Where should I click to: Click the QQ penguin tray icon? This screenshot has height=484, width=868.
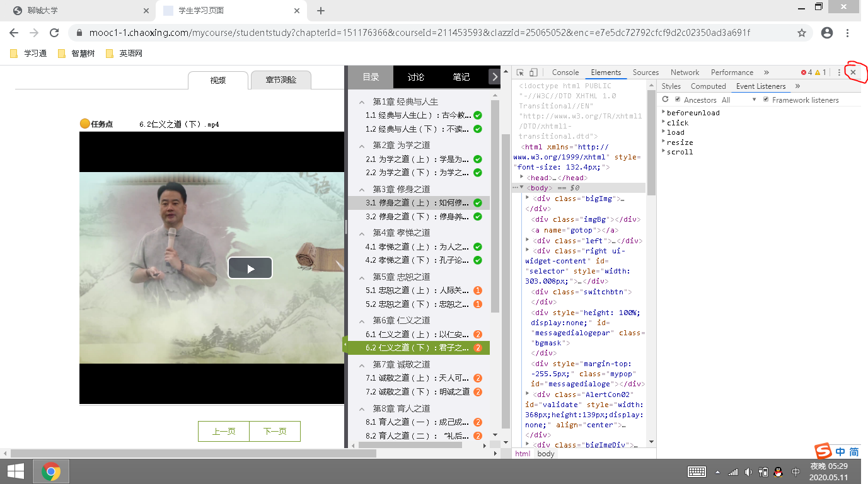pyautogui.click(x=778, y=471)
